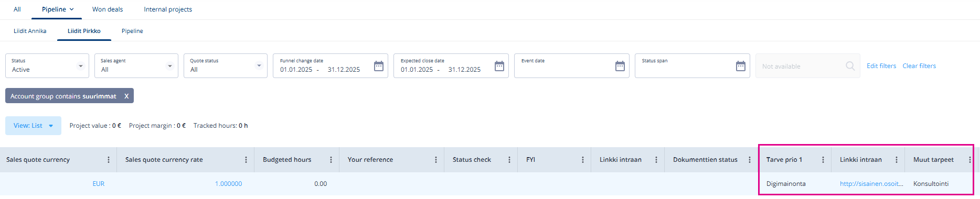Select the Pipeline sub-tab
Viewport: 980px width, 199px height.
[132, 31]
